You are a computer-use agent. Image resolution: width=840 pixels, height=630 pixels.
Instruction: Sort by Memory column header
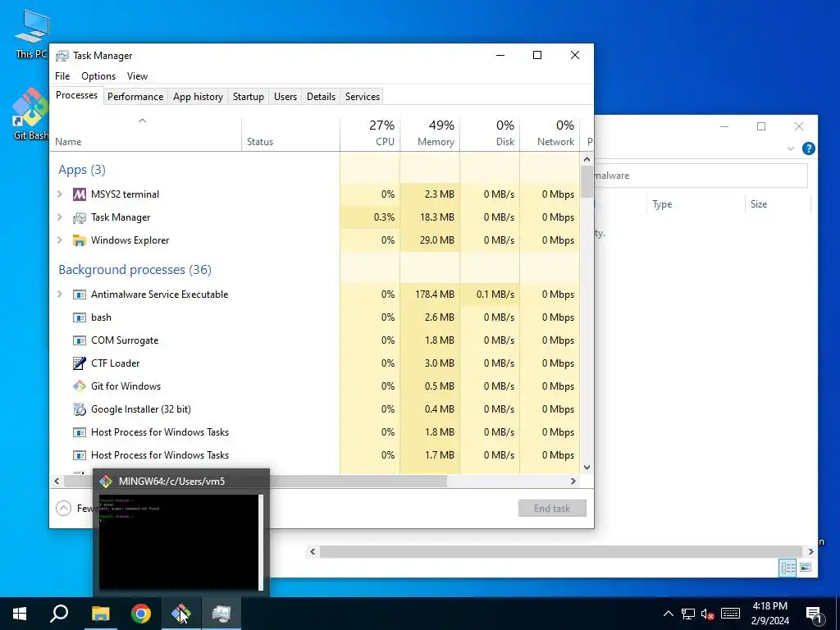430,134
